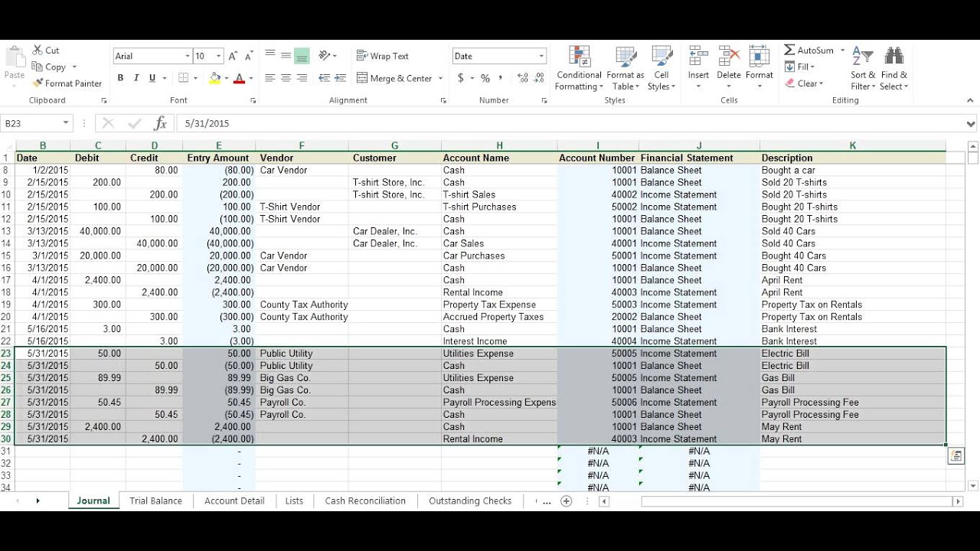Screen dimensions: 980x551
Task: Increase the decimal places
Action: click(x=523, y=78)
